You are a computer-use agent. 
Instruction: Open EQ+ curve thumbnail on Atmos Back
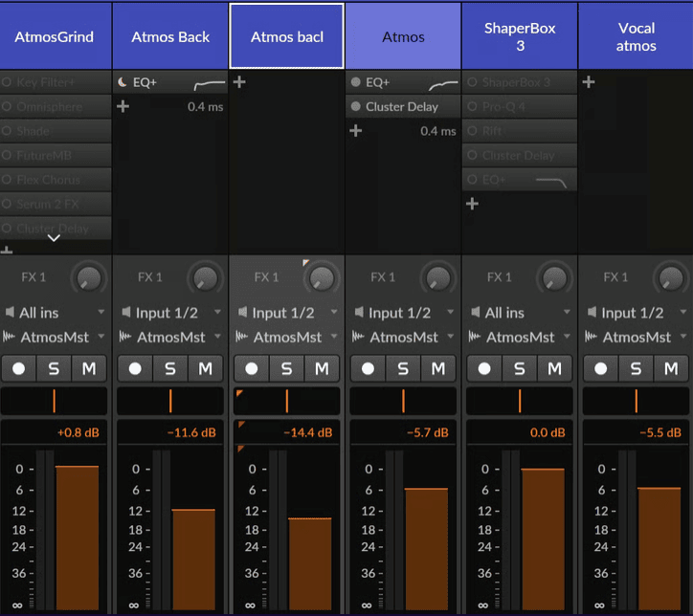(x=210, y=84)
